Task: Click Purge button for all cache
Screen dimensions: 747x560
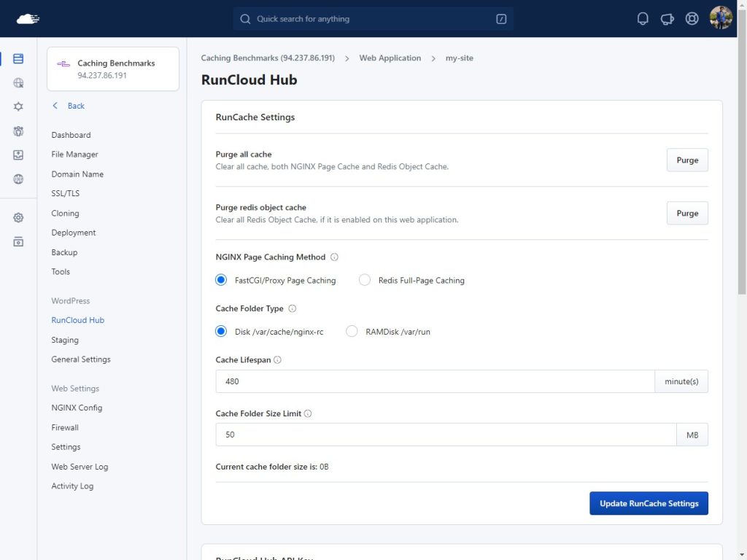Action: [686, 160]
